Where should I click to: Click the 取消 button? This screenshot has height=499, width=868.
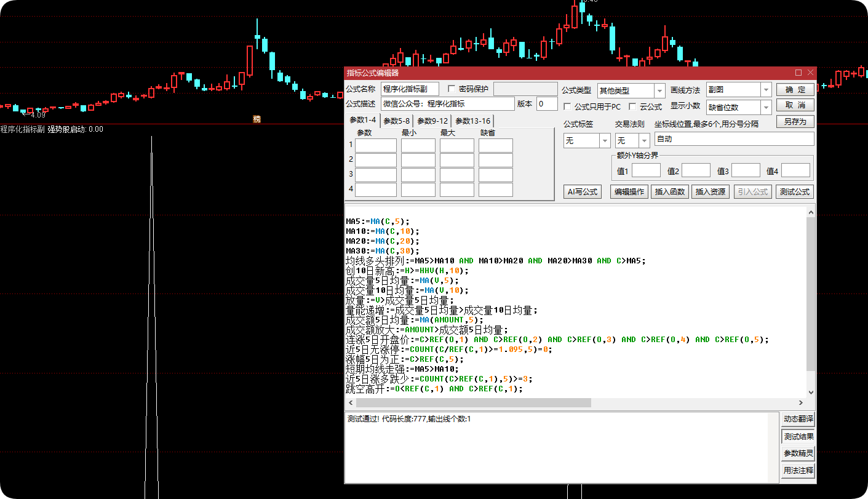coord(795,105)
